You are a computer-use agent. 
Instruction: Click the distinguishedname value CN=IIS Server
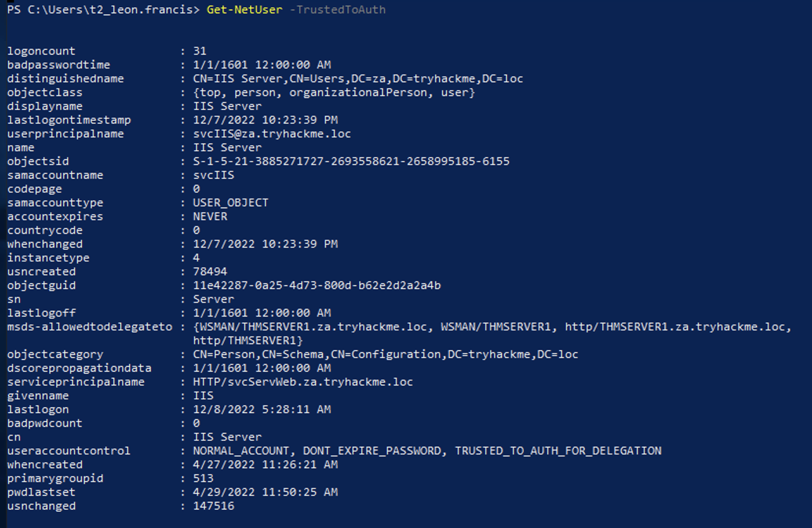[358, 79]
